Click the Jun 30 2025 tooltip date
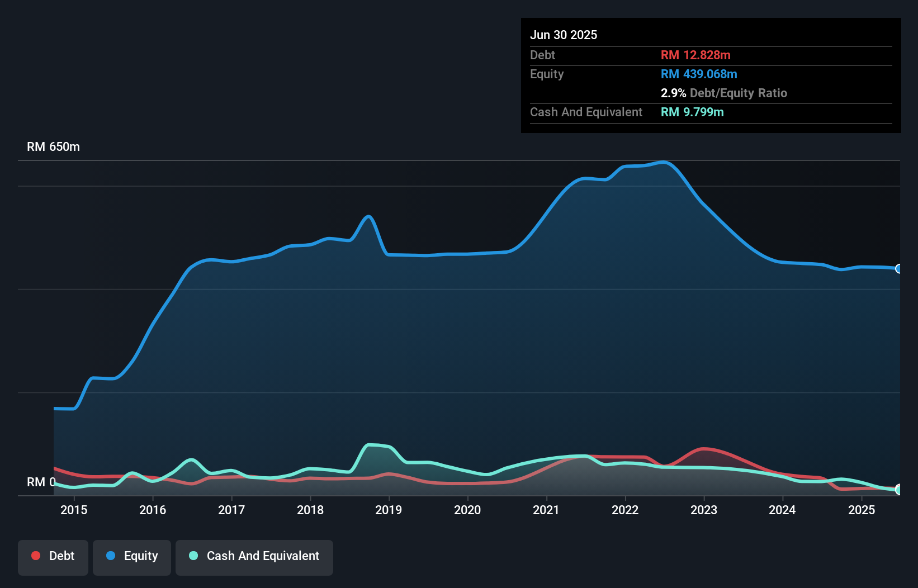Image resolution: width=918 pixels, height=588 pixels. pos(564,35)
